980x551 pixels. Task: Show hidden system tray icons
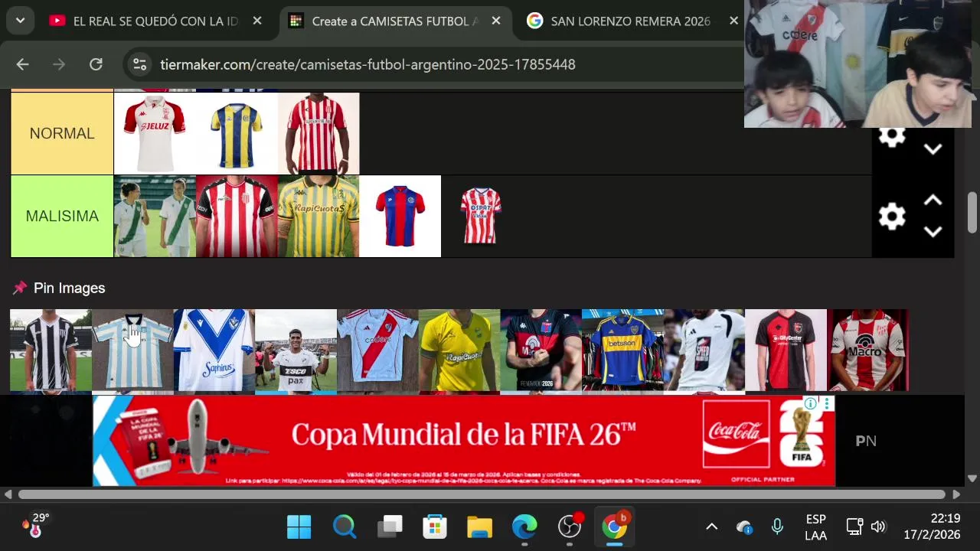point(711,527)
